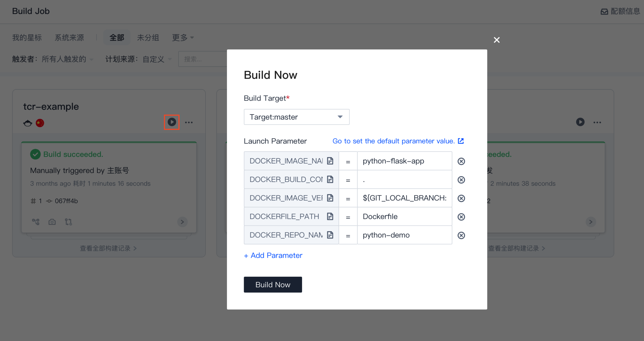The width and height of the screenshot is (644, 341).
Task: Click the camera snapshot icon in tcr-example build
Action: point(52,222)
